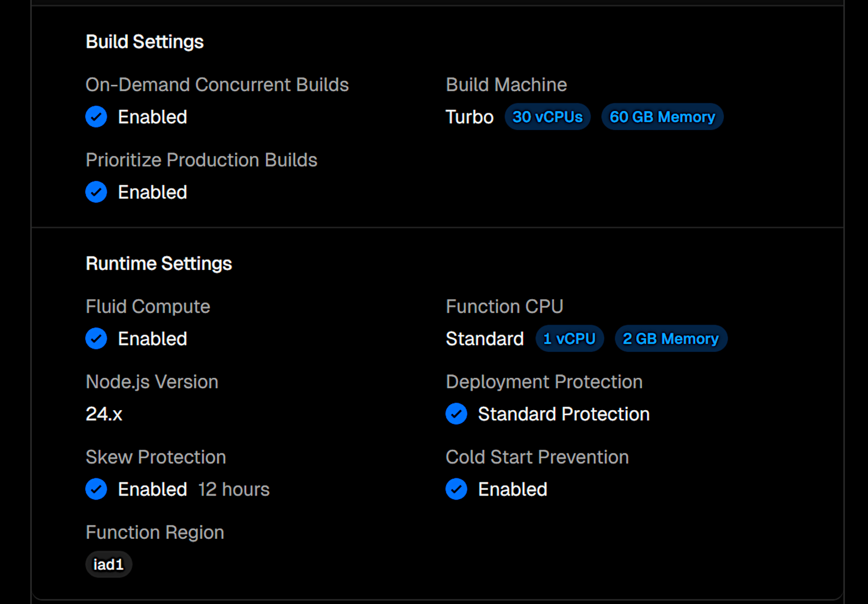Click the 2 GB Memory badge
The height and width of the screenshot is (604, 868).
tap(671, 339)
